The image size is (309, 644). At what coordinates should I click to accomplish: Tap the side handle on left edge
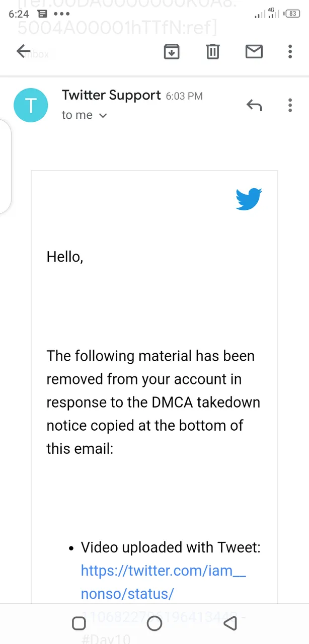click(5, 167)
